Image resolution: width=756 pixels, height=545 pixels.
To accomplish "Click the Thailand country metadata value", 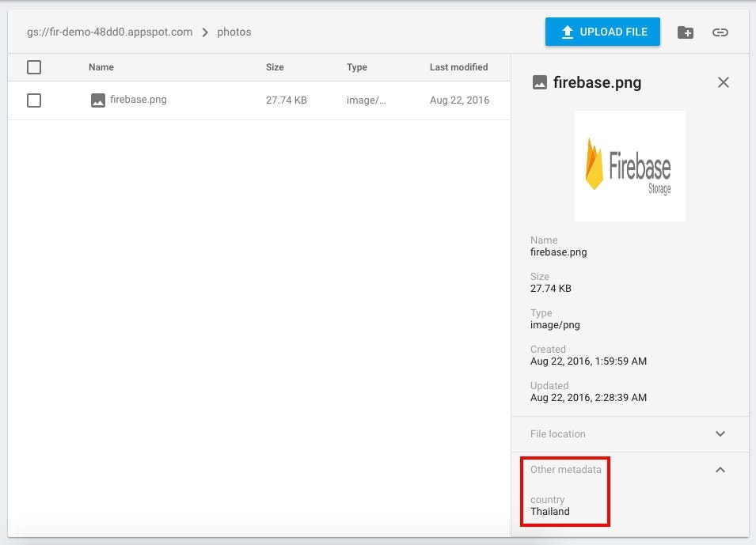I will [x=549, y=511].
